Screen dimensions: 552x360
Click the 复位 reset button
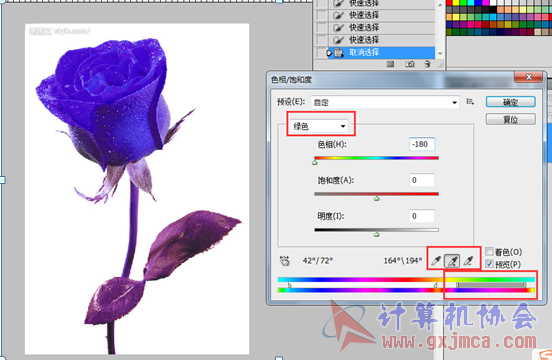tap(510, 119)
